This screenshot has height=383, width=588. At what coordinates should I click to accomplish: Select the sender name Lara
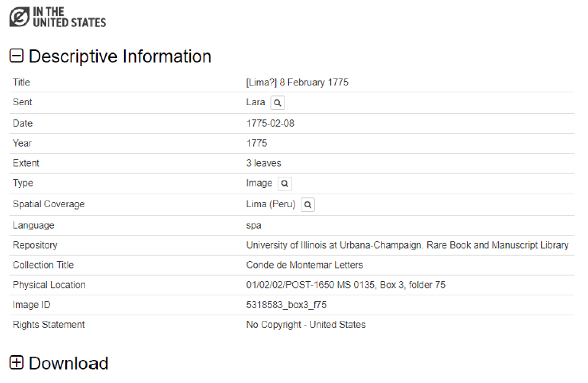click(255, 103)
